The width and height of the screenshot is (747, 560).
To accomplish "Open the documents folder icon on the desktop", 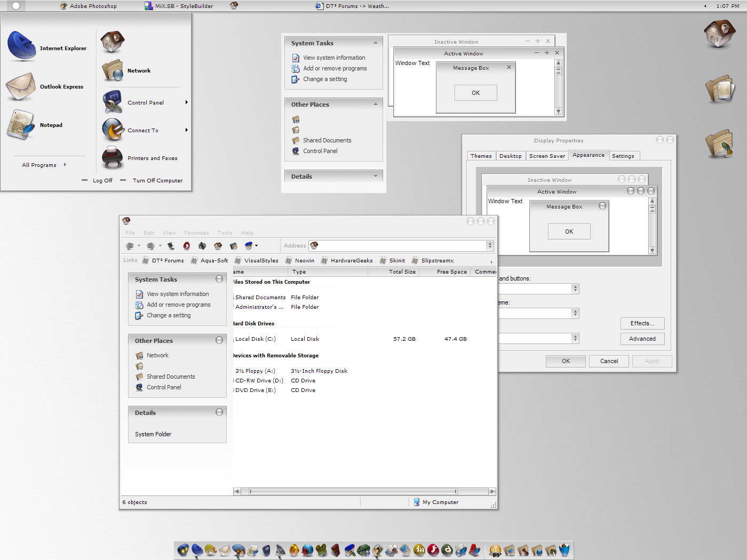I will pos(720,89).
